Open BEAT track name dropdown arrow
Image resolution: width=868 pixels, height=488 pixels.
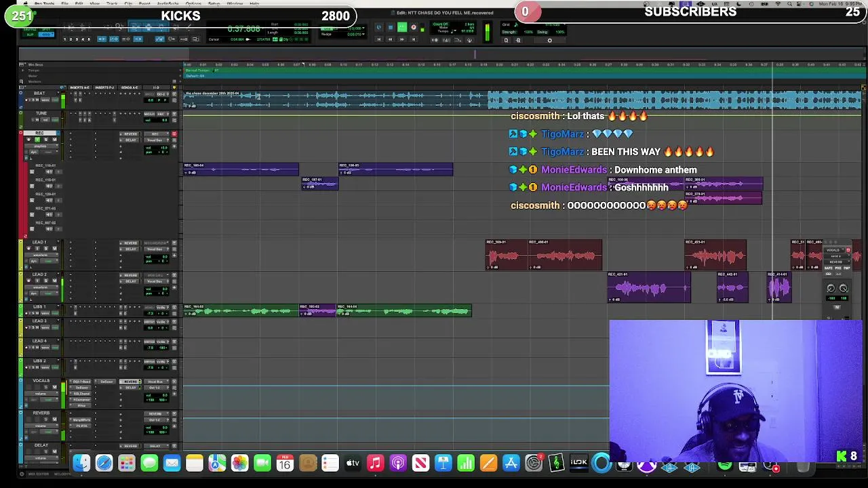coord(58,94)
